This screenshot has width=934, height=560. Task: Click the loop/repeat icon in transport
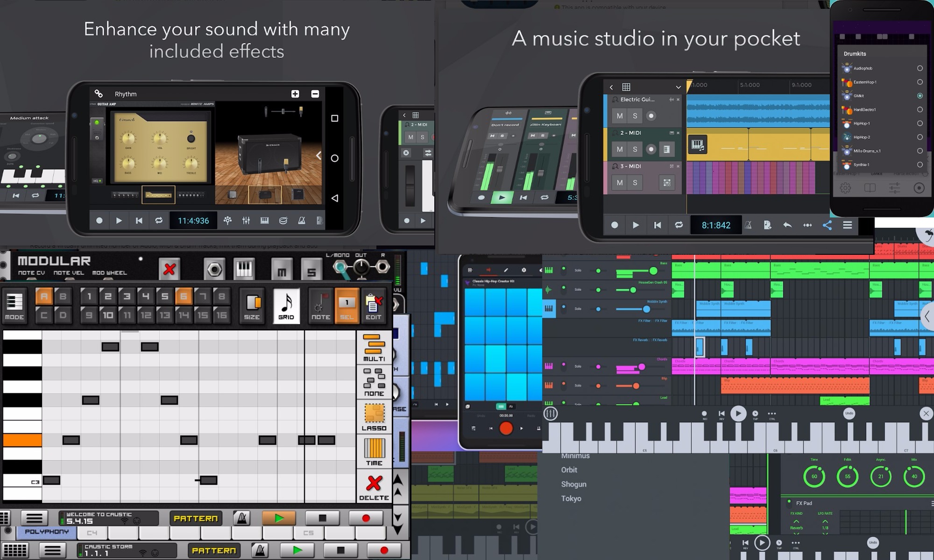tap(159, 221)
